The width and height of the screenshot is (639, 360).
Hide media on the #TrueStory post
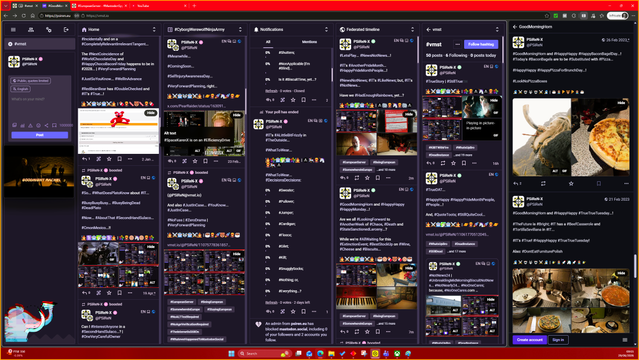click(494, 100)
